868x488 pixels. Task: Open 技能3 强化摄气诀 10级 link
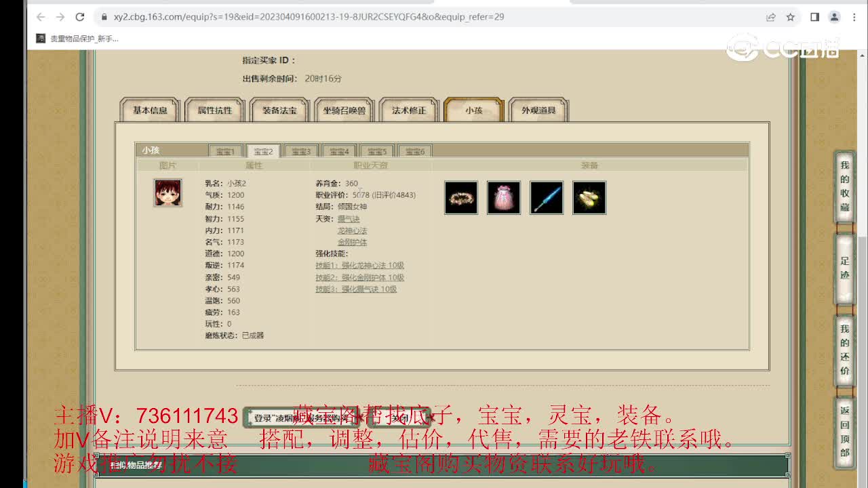(356, 289)
